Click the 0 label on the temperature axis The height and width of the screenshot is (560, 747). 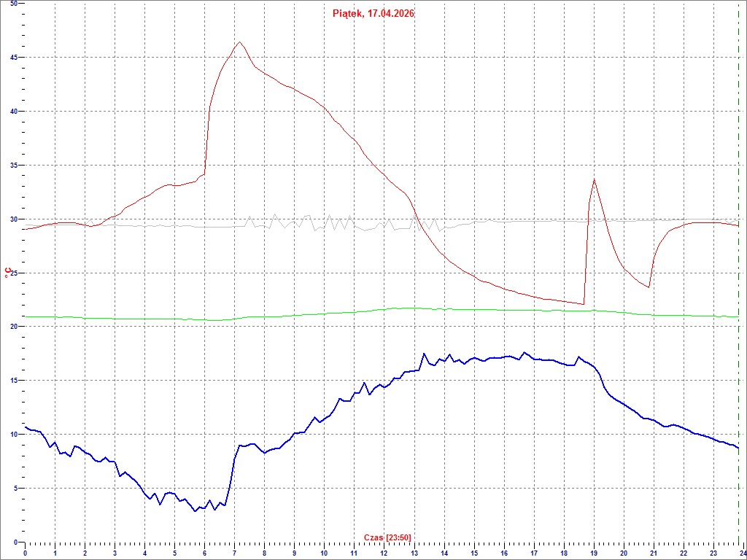16,542
